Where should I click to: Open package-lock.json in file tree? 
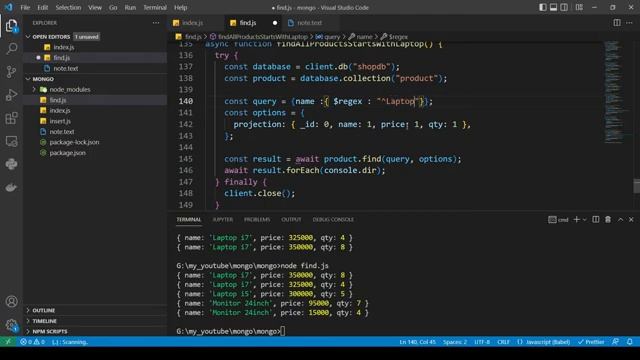(x=74, y=142)
